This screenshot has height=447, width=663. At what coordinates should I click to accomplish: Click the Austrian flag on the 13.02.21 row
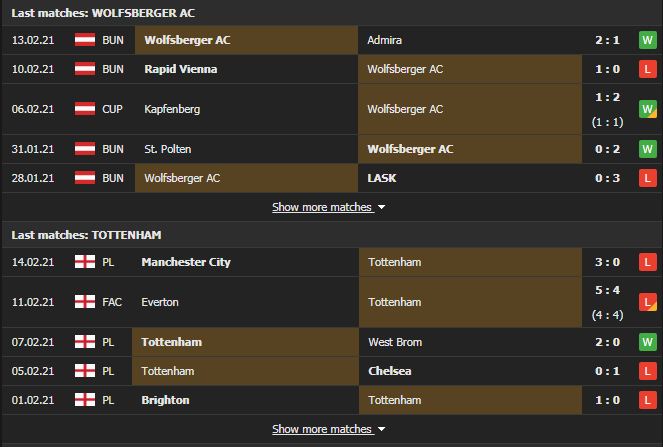click(85, 40)
